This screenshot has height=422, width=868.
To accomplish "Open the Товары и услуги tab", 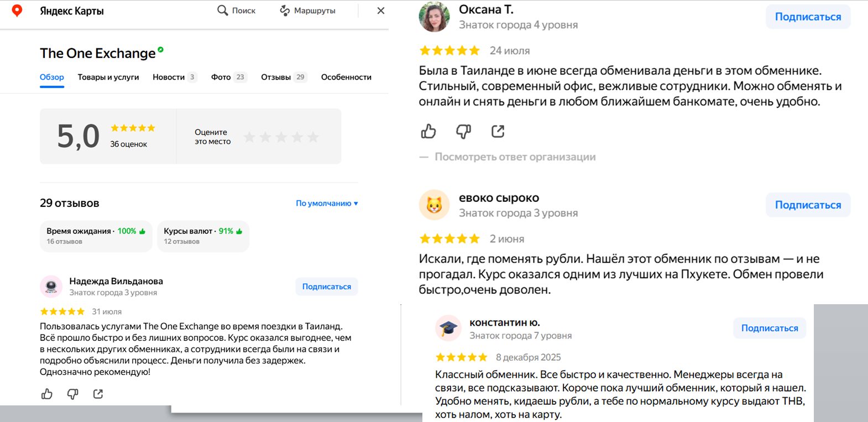I will (108, 77).
